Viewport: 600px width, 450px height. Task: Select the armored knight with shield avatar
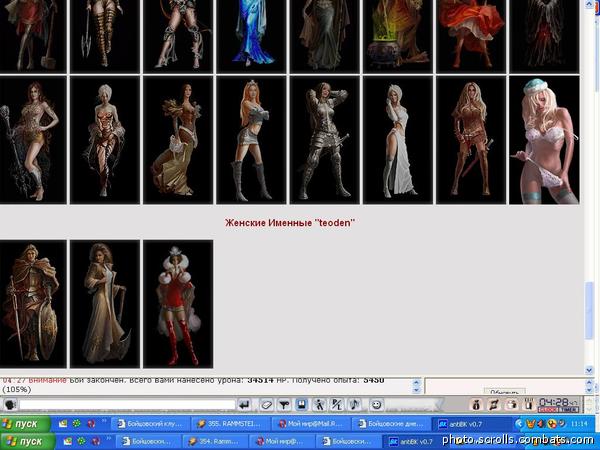coord(33,304)
